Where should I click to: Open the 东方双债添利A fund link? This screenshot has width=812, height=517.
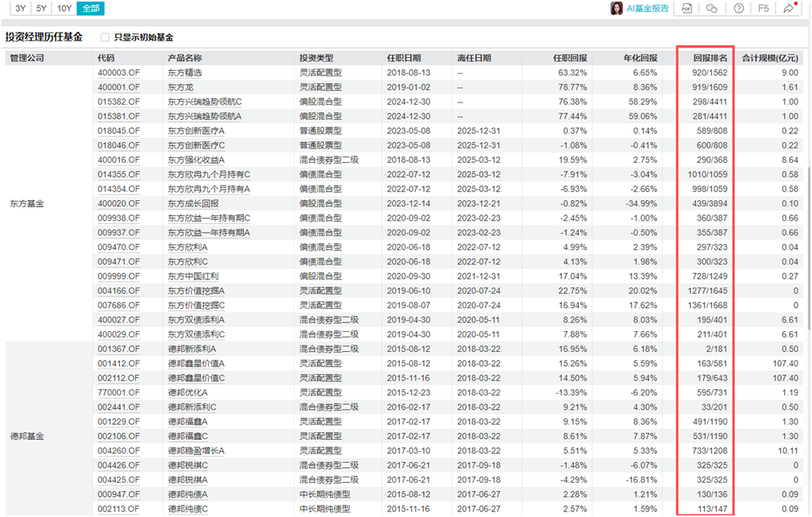(x=196, y=319)
